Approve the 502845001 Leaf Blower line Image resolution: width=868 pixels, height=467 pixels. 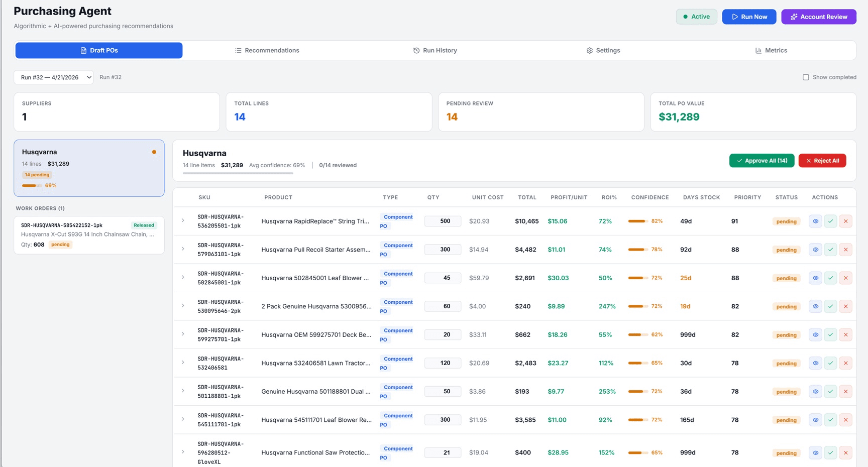coord(830,278)
